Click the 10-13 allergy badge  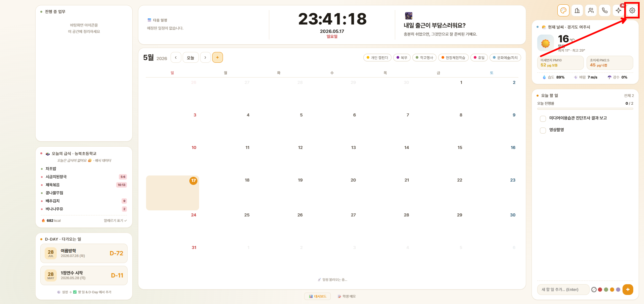pyautogui.click(x=122, y=185)
